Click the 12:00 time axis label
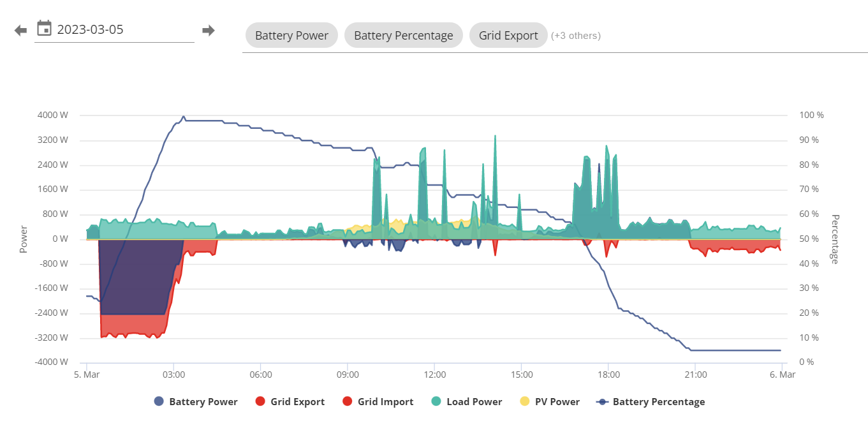 click(x=434, y=374)
